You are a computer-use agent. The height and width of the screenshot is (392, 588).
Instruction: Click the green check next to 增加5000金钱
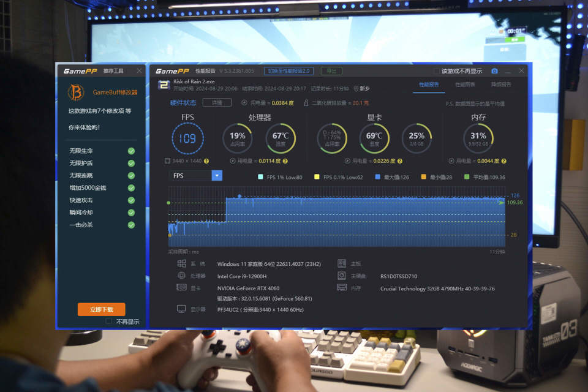131,188
